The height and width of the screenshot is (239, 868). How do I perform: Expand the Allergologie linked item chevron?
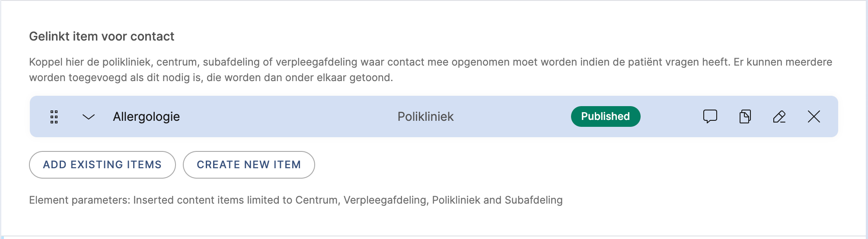89,117
